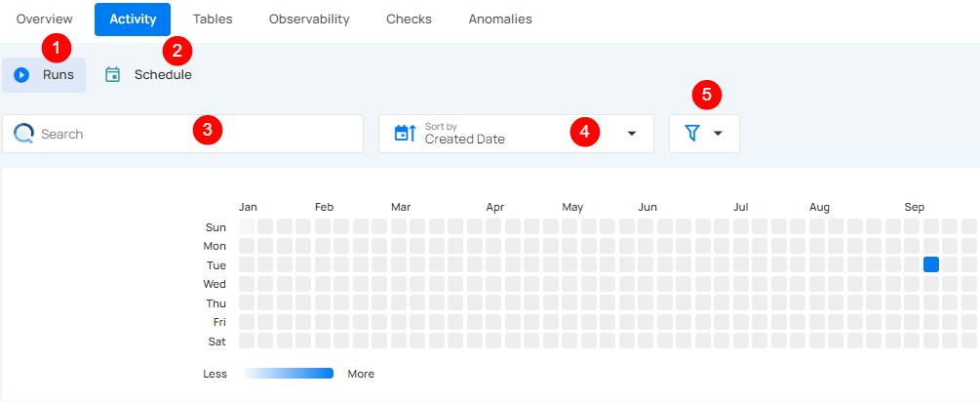
Task: Click the Runs play icon
Action: point(21,75)
